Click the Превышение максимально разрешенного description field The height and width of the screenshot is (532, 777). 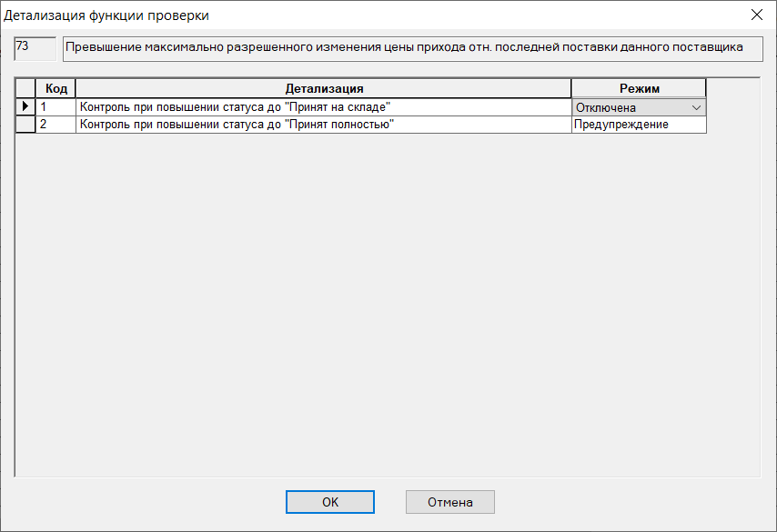413,48
